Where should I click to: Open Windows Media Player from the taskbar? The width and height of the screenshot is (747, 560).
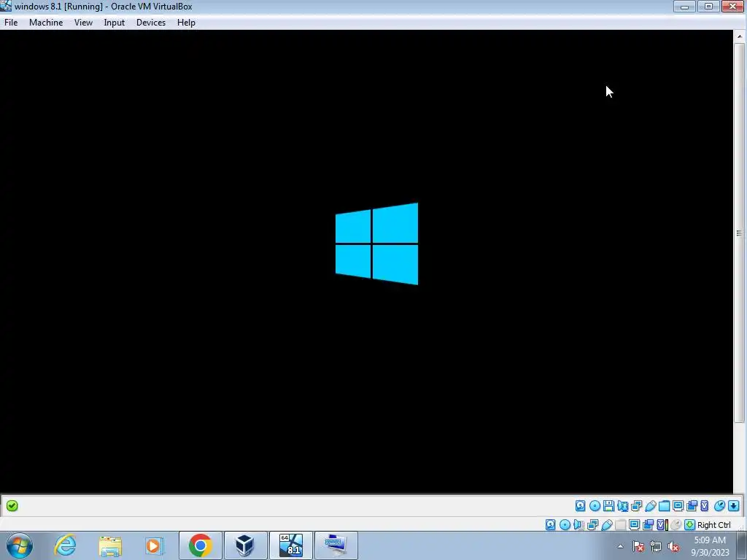click(x=155, y=545)
